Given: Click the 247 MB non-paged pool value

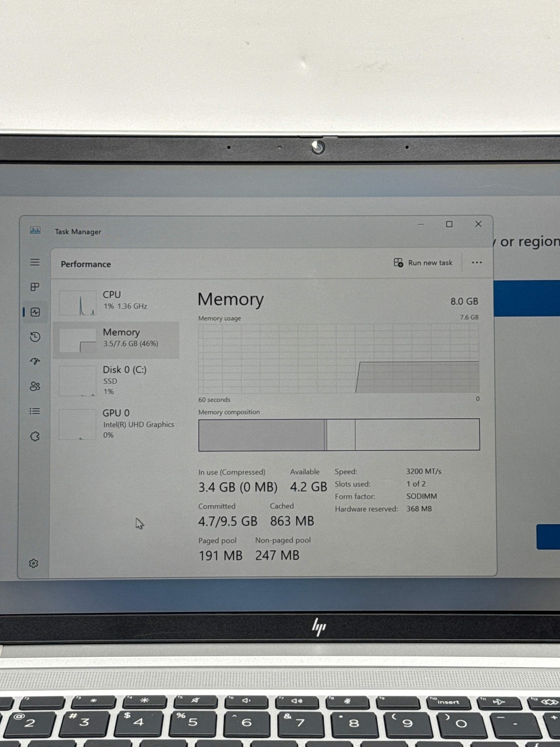Looking at the screenshot, I should point(277,555).
